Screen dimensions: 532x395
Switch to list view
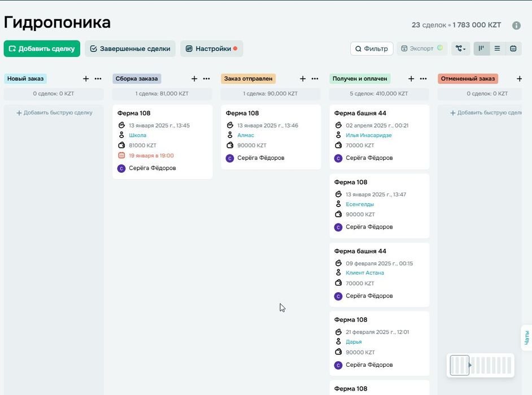click(x=497, y=49)
